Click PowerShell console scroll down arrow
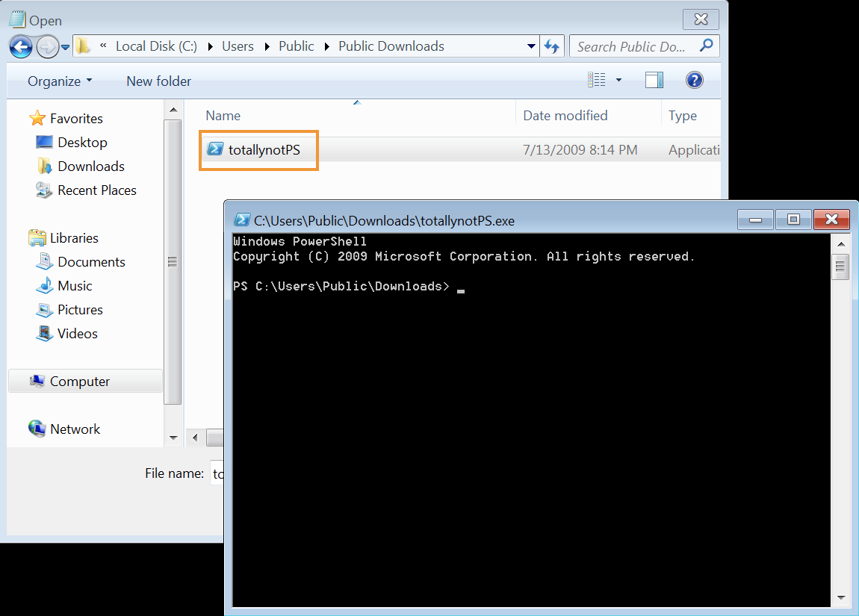Viewport: 859px width, 616px height. point(841,599)
